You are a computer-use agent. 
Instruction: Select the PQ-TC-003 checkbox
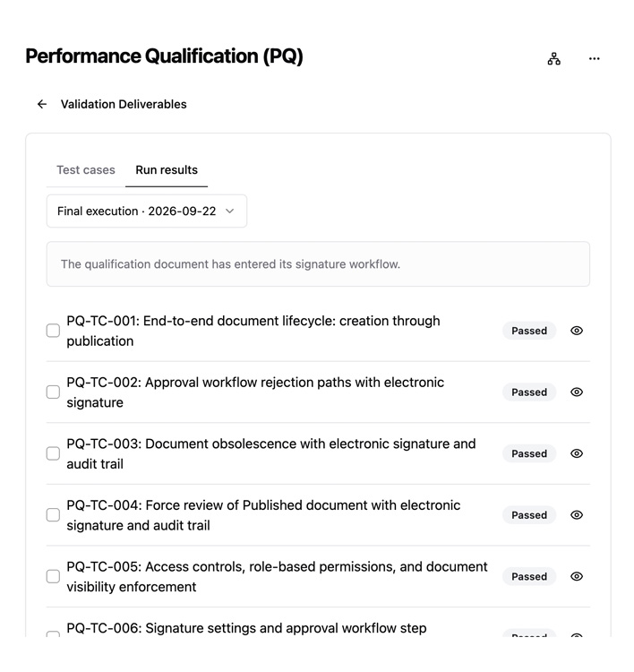tap(53, 453)
